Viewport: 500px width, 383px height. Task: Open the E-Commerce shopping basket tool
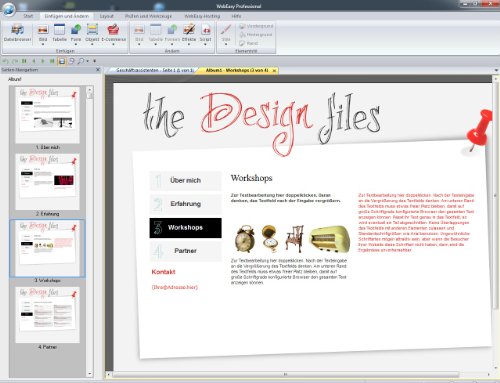tap(113, 33)
